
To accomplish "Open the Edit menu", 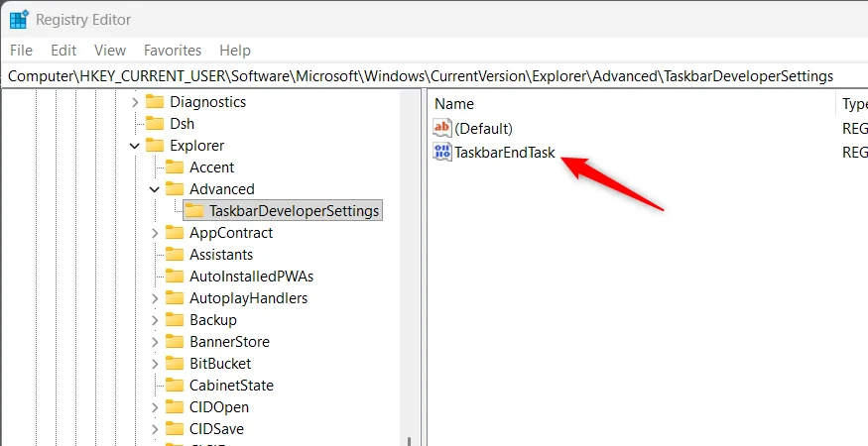I will [x=63, y=51].
